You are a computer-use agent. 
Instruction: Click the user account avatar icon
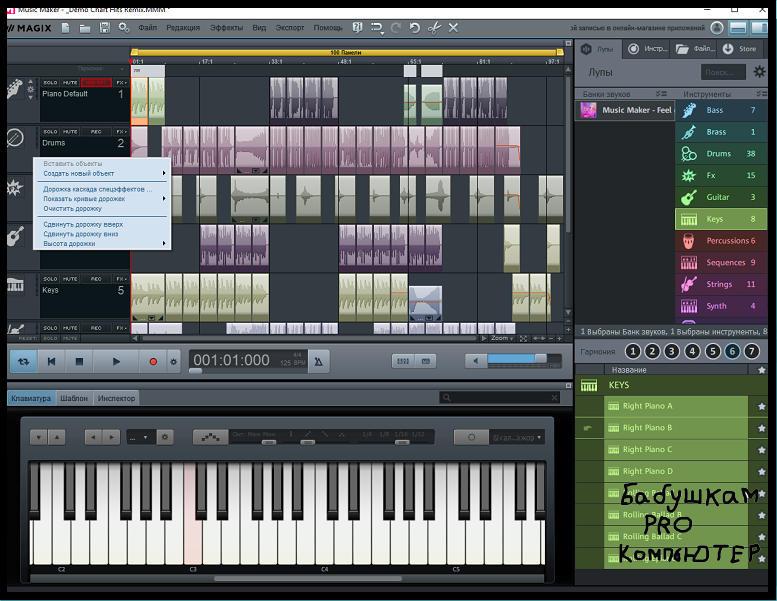coord(717,28)
